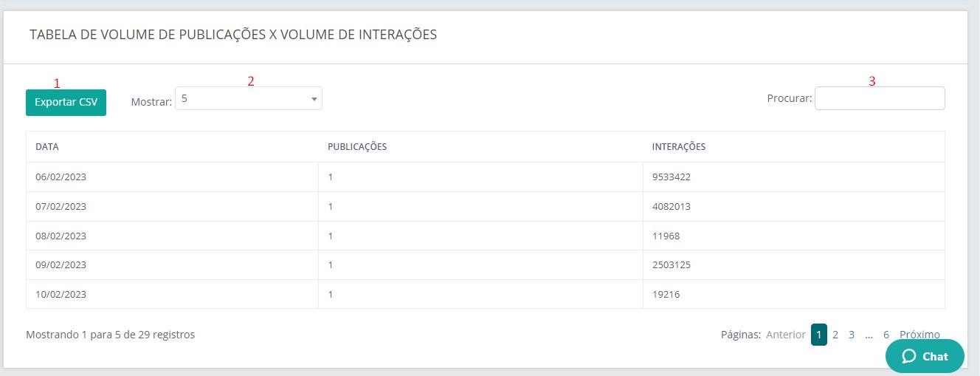The image size is (980, 376).
Task: Select the 06/02/2023 date cell
Action: tap(61, 177)
